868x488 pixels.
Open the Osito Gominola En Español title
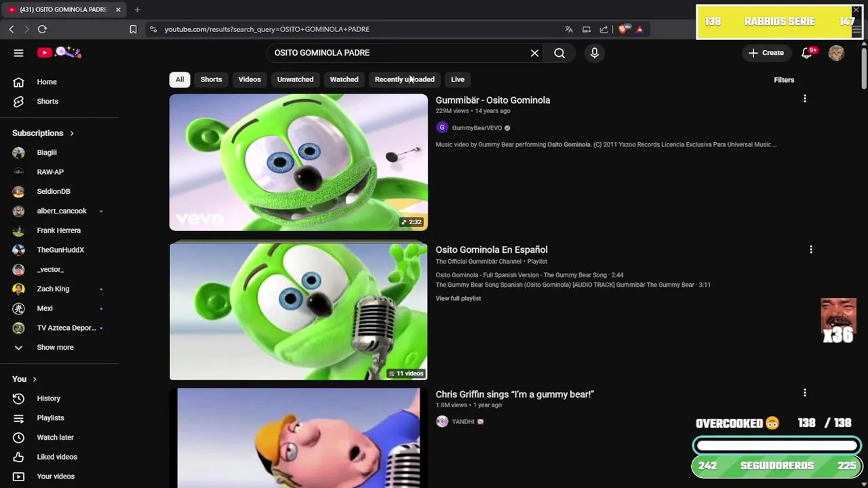pos(492,250)
